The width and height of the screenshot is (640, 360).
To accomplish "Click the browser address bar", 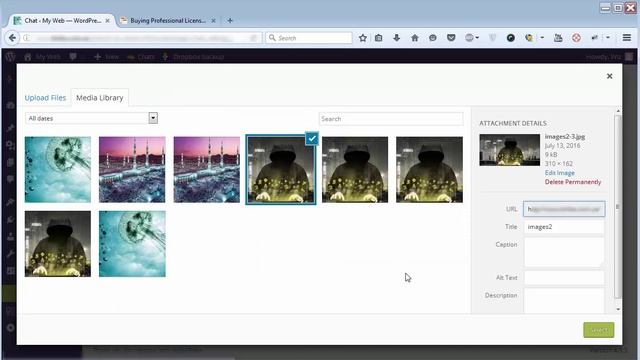I will click(140, 38).
